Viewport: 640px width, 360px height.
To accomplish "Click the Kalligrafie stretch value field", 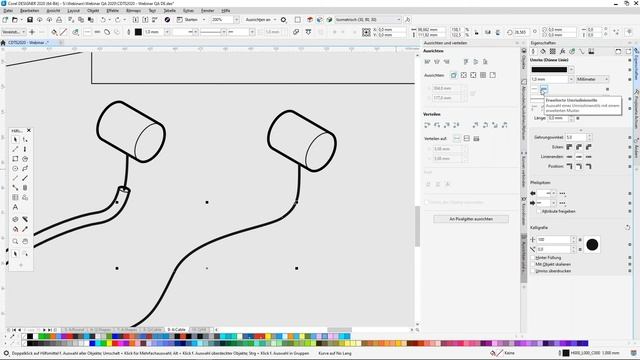I will tap(553, 240).
